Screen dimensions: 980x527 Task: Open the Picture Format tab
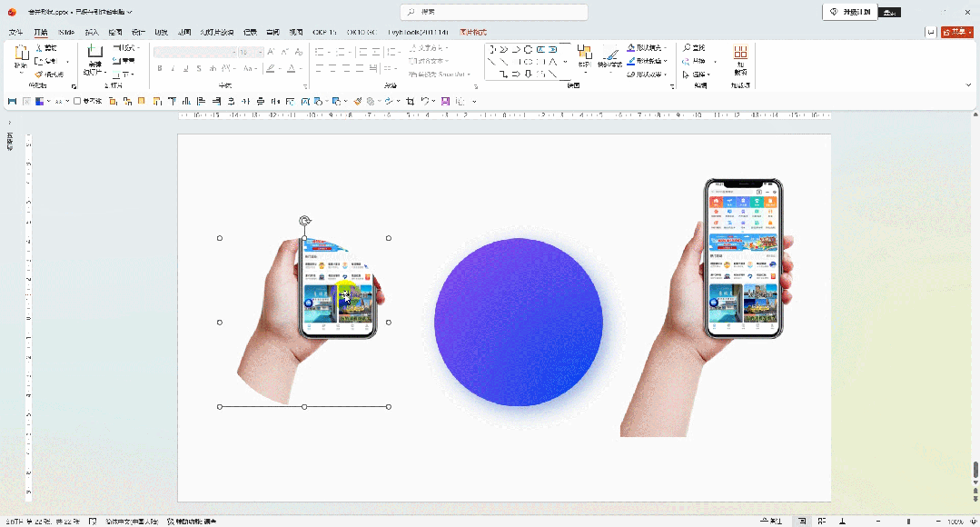tap(473, 32)
